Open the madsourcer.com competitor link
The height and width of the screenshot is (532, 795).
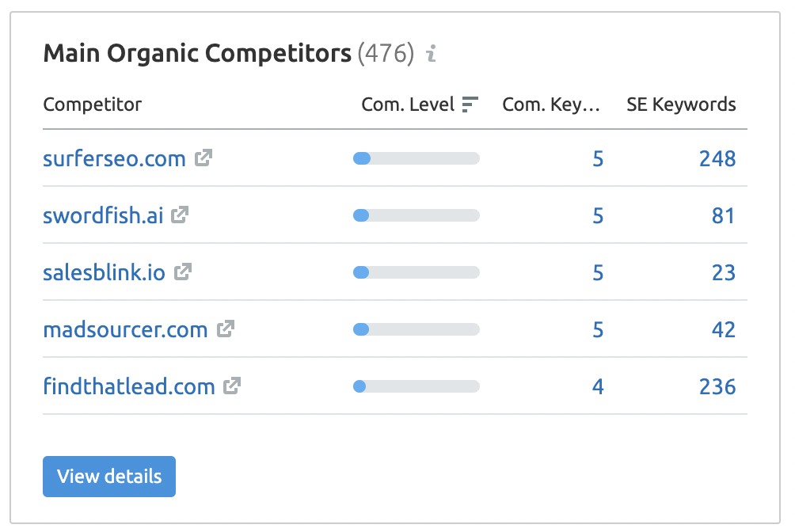[125, 329]
